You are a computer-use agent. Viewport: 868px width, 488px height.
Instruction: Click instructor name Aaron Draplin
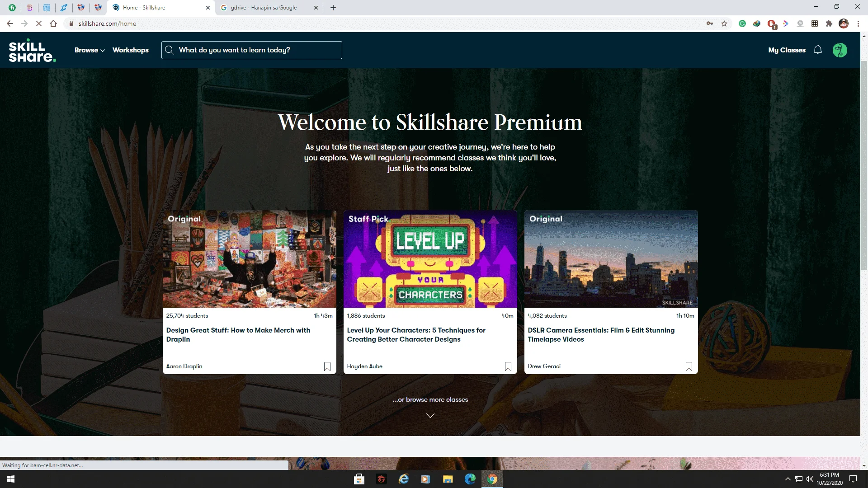(x=184, y=366)
